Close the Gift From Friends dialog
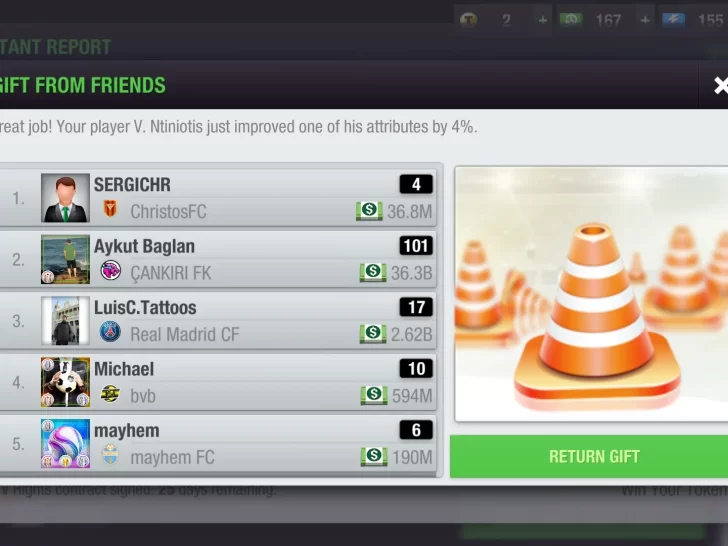This screenshot has width=728, height=546. [x=721, y=85]
